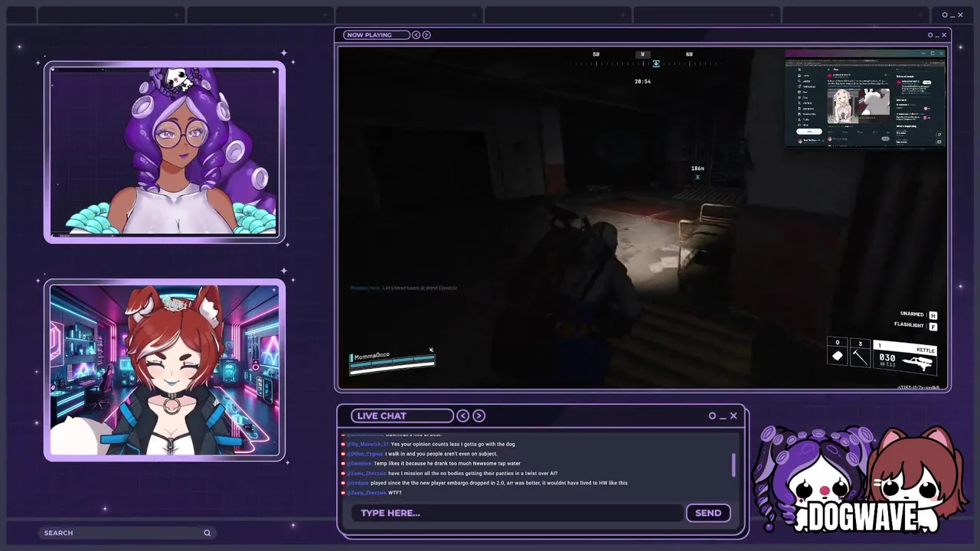Click previous arrow beside Live Chat title

(463, 416)
